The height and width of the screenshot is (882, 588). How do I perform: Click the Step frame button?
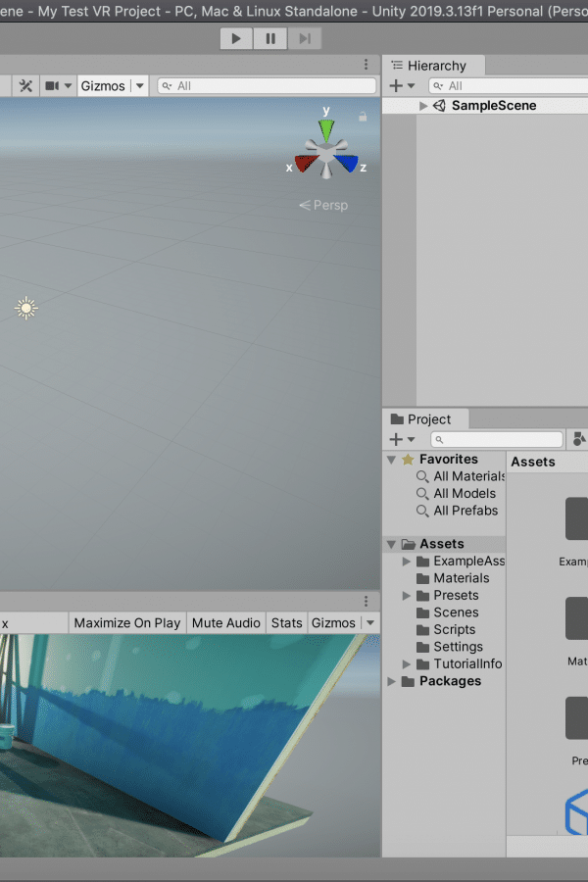(305, 38)
